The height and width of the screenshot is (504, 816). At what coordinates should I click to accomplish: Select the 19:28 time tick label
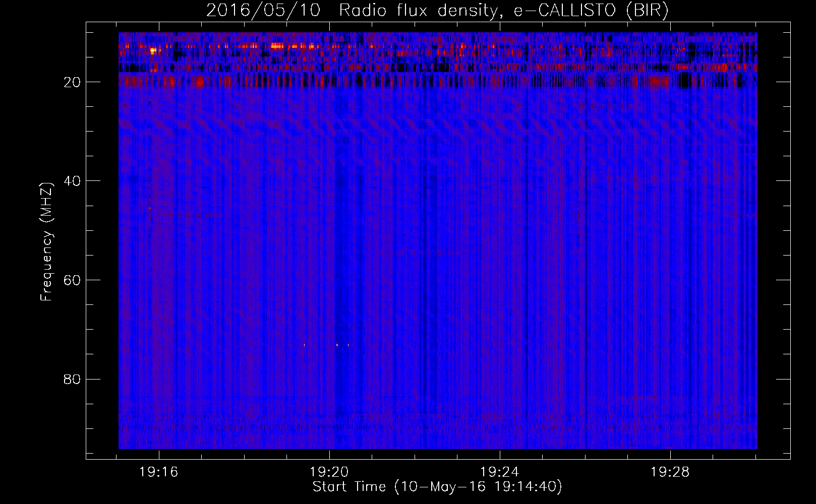point(670,472)
